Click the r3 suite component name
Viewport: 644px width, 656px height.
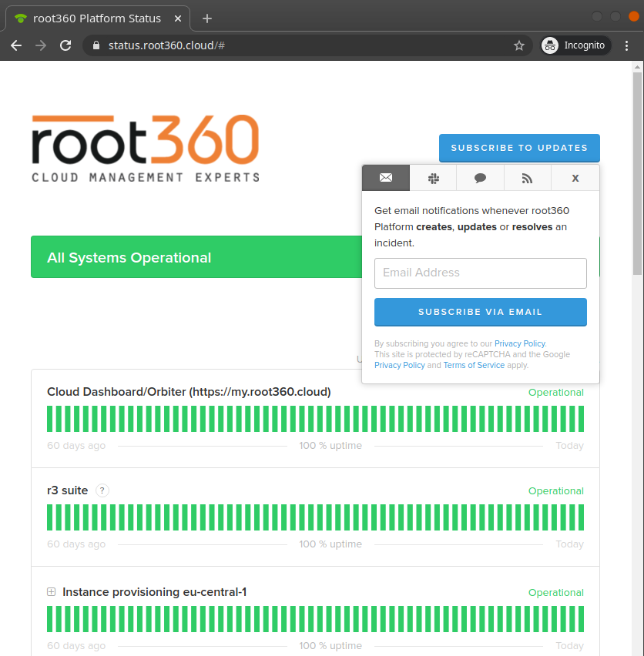pos(67,490)
